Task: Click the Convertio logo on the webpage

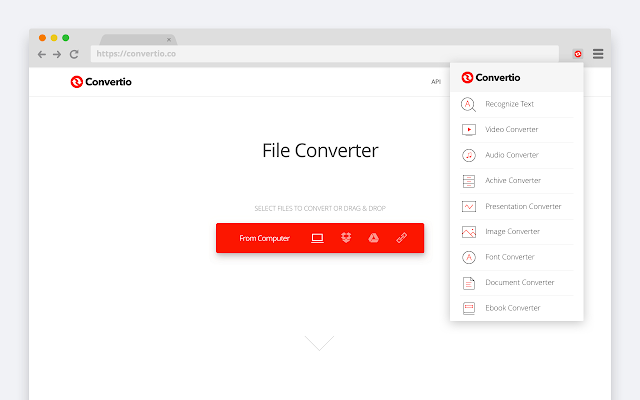Action: [101, 82]
